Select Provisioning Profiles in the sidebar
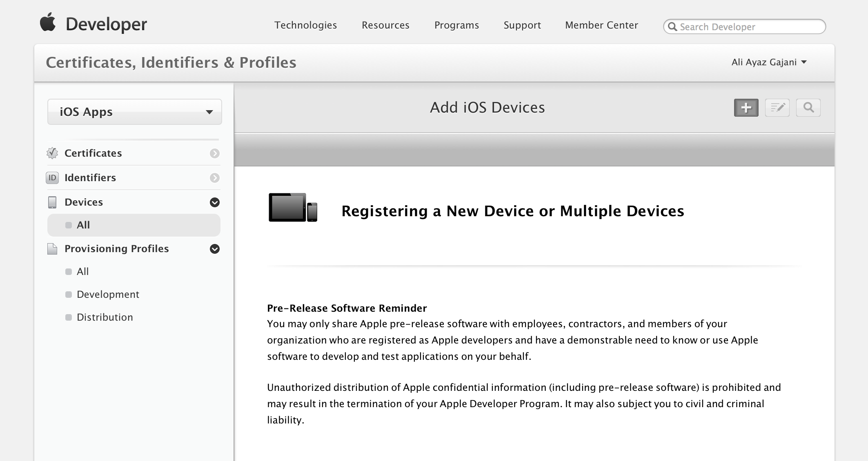This screenshot has height=461, width=868. pyautogui.click(x=117, y=248)
